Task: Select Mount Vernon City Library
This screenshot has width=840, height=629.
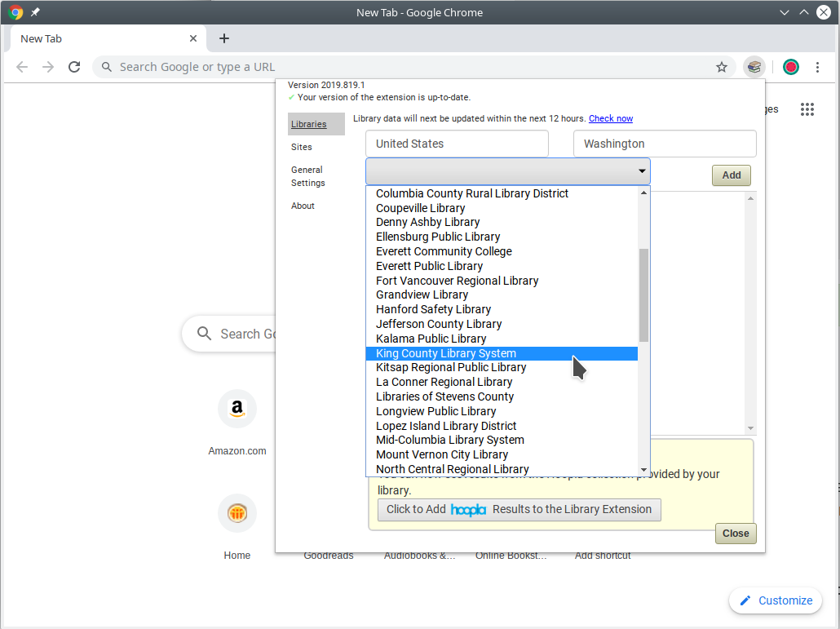Action: [x=502, y=455]
